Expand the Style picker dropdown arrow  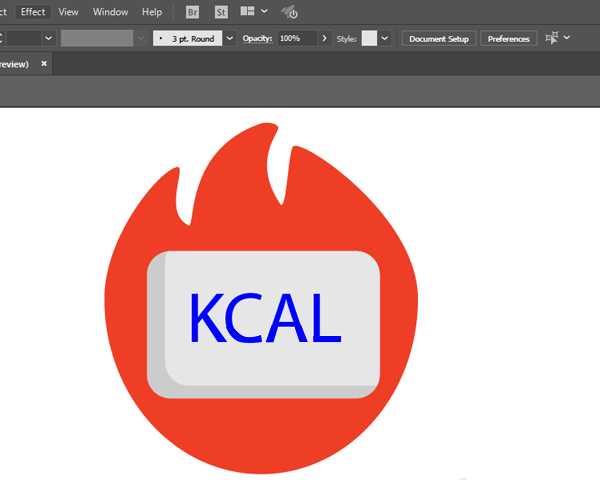(x=385, y=38)
